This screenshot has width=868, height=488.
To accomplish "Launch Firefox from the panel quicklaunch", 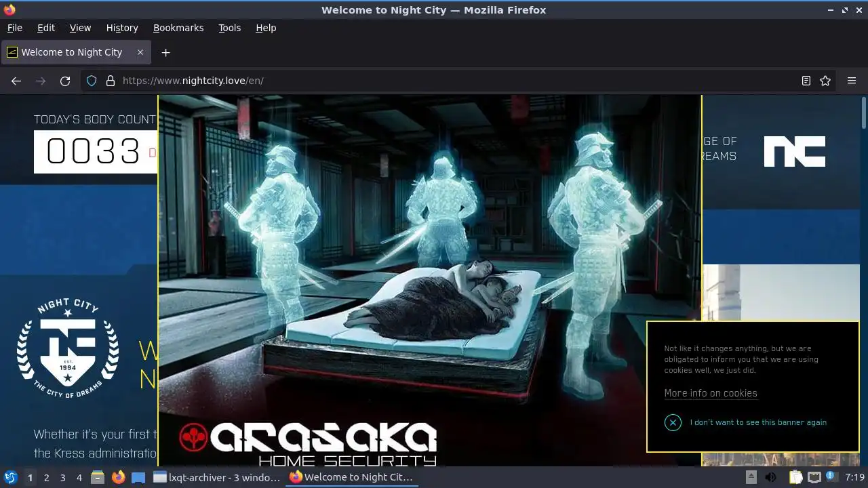I will click(119, 477).
